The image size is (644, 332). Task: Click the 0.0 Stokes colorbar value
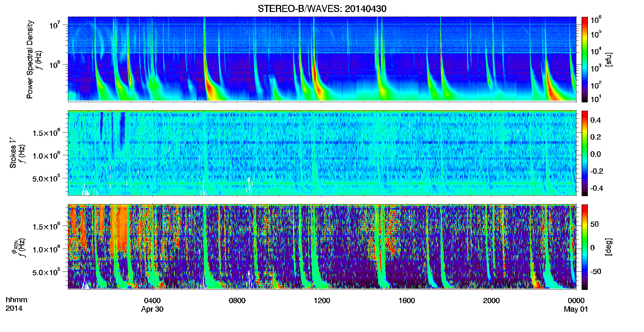coord(595,154)
